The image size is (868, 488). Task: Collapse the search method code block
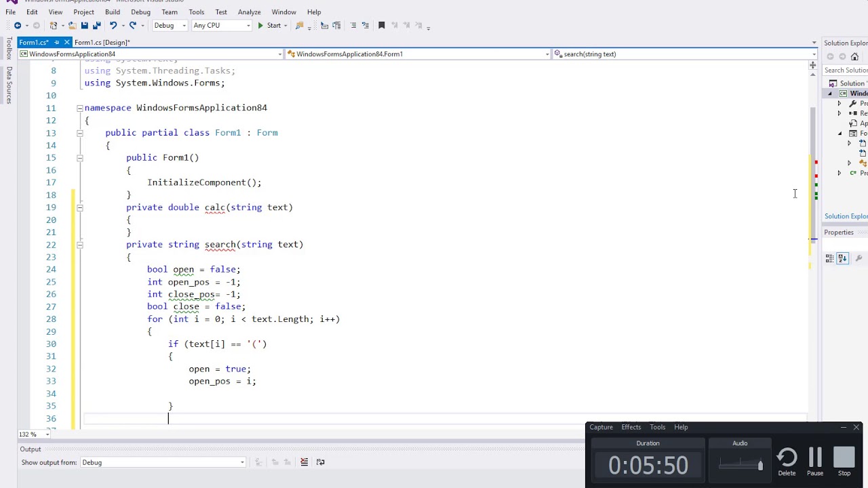tap(79, 245)
